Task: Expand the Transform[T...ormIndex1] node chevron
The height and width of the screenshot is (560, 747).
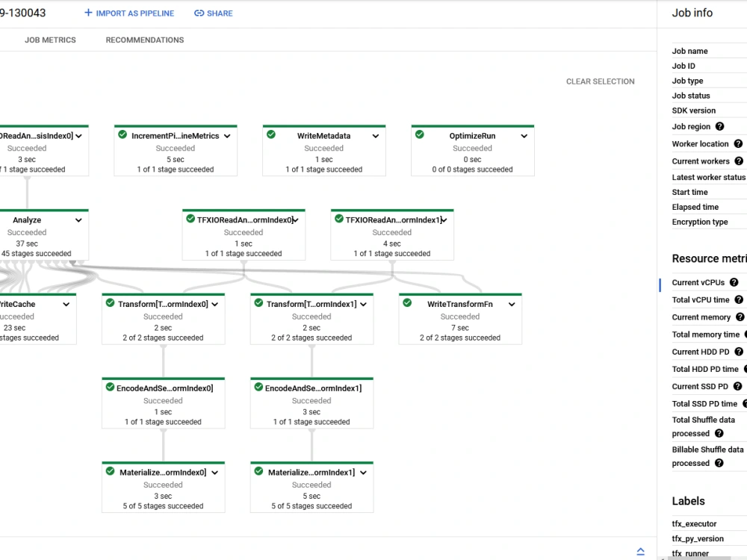Action: tap(363, 304)
